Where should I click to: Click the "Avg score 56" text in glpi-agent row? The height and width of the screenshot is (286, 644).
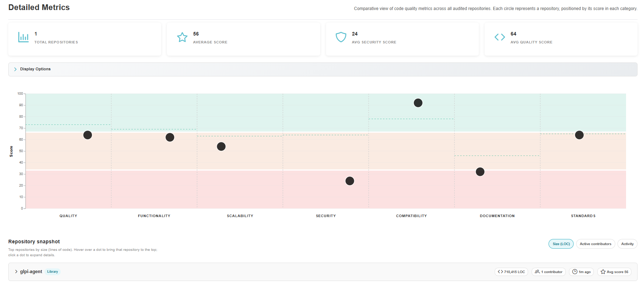[x=618, y=272]
